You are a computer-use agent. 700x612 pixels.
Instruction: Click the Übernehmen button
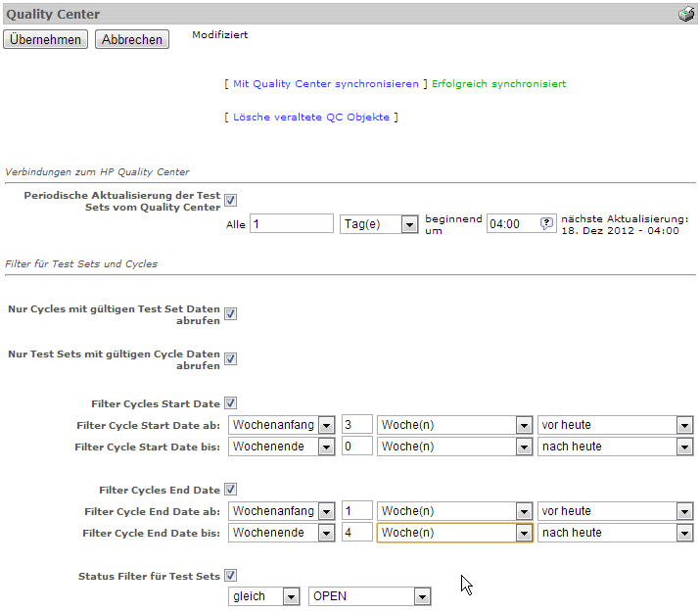point(46,39)
